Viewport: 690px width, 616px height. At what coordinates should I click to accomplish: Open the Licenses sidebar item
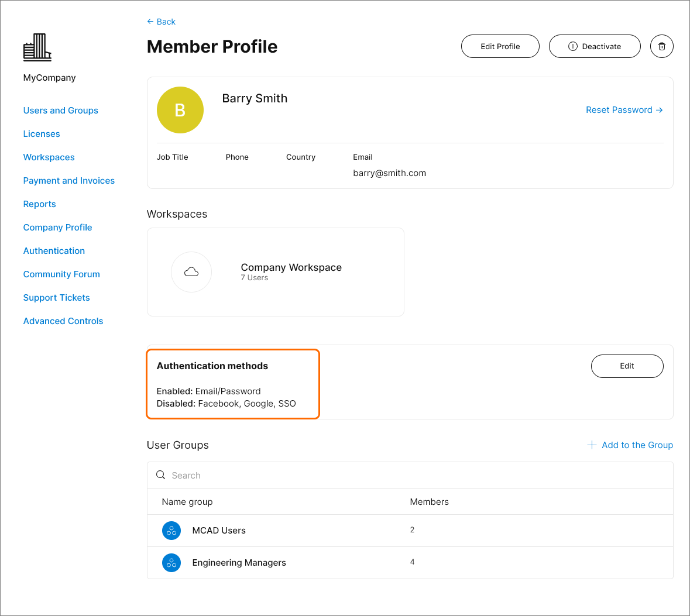pos(42,134)
